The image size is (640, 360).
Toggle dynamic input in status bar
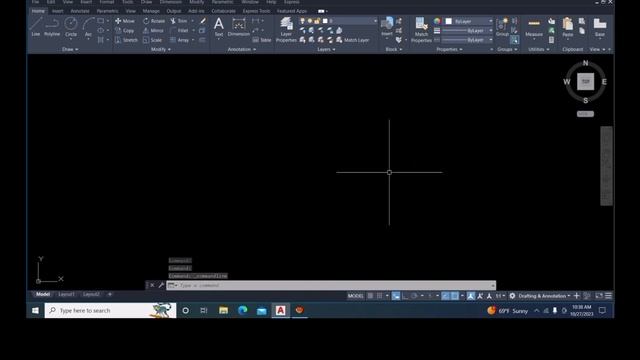point(396,296)
